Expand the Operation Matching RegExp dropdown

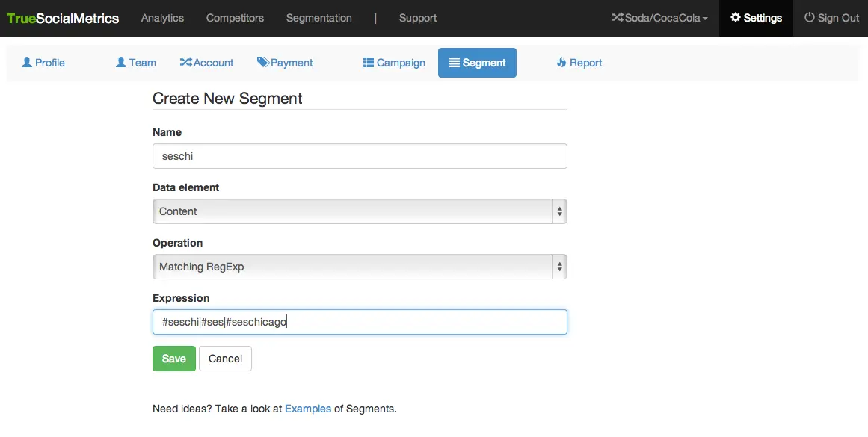pos(360,267)
